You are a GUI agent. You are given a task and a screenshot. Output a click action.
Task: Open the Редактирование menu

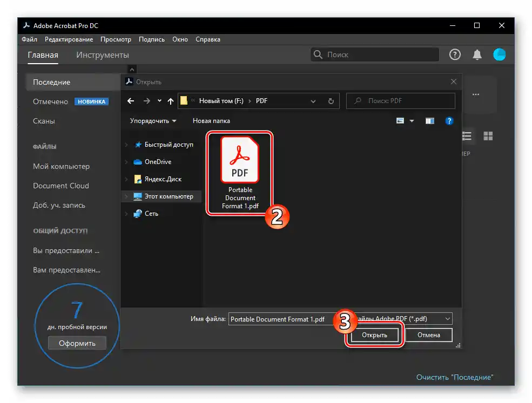(x=69, y=39)
